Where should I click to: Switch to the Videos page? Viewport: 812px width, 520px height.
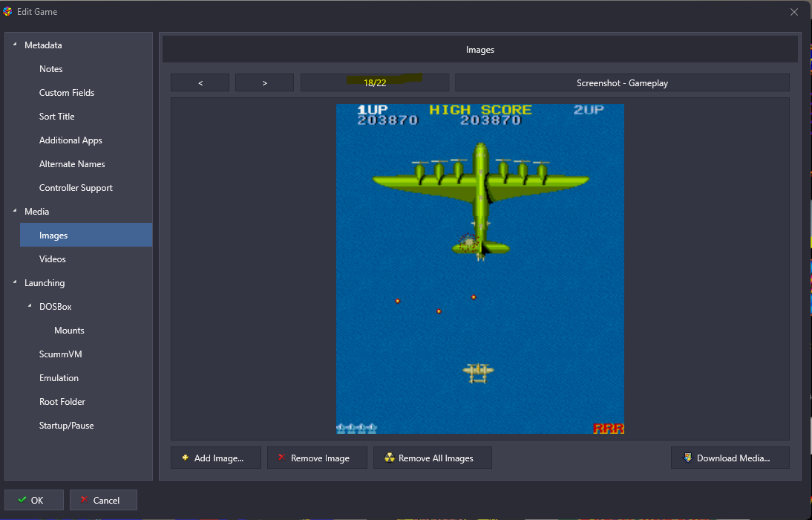click(x=52, y=259)
